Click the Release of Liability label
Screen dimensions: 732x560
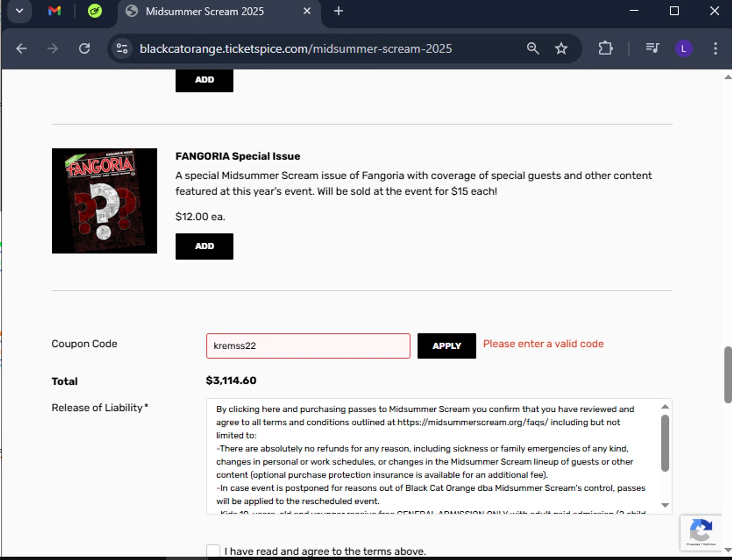[x=100, y=408]
